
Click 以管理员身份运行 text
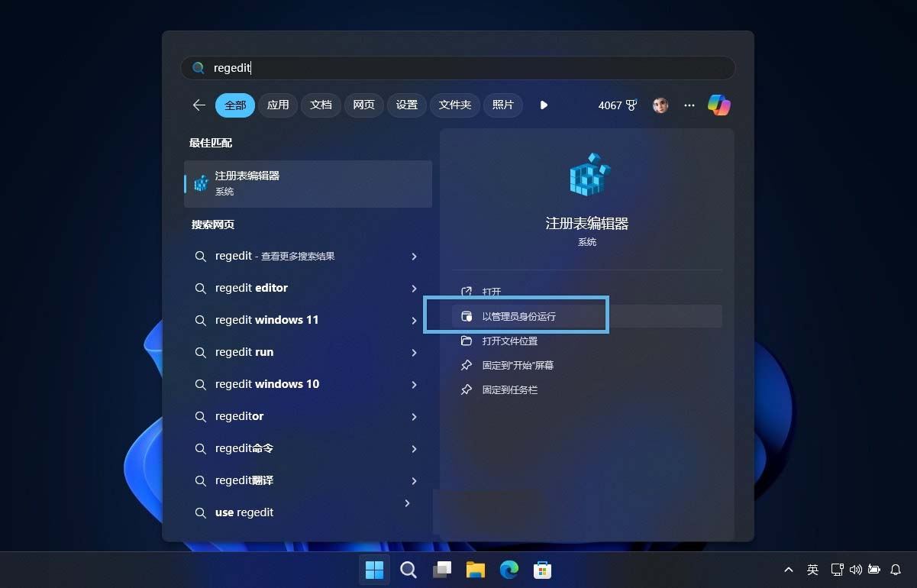coord(519,316)
